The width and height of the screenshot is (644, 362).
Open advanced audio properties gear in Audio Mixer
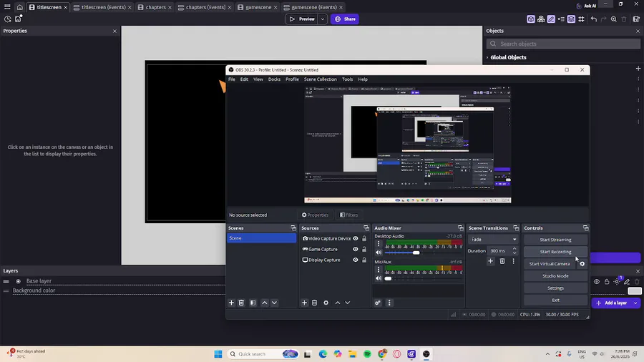click(377, 303)
